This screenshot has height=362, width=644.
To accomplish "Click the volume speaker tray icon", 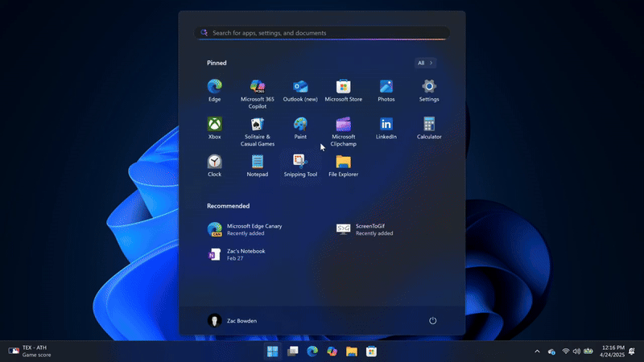I will (576, 352).
